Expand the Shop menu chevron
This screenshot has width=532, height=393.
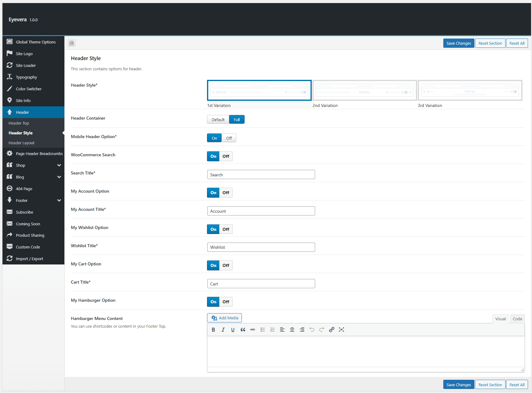click(x=59, y=165)
